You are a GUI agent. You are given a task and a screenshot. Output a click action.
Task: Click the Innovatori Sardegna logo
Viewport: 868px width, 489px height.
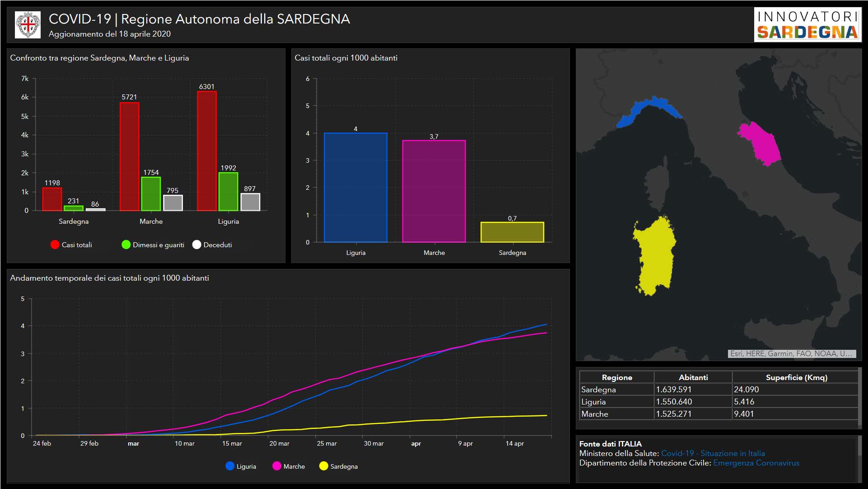point(807,25)
